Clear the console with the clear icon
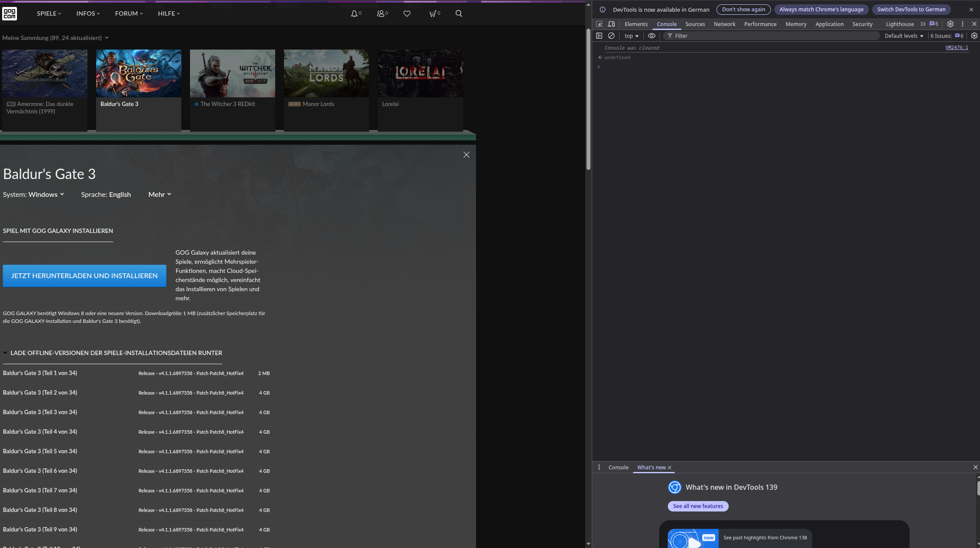Screen dimensions: 980x548 coord(611,36)
